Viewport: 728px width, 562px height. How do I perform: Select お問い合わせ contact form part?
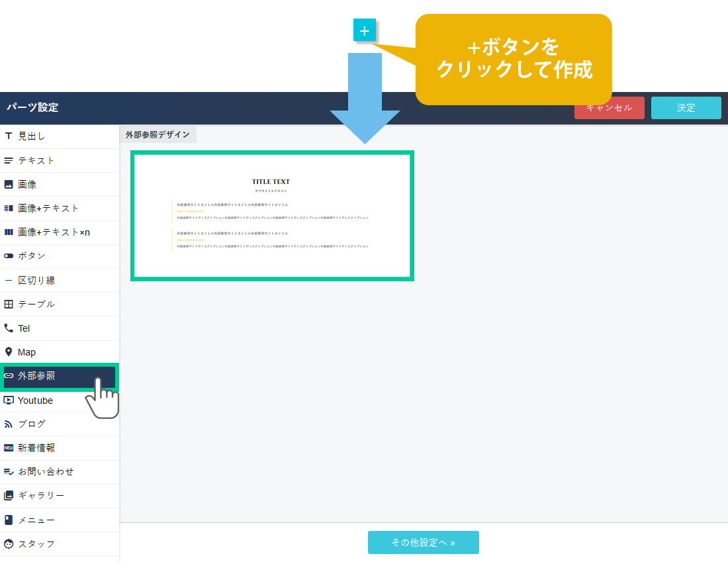pyautogui.click(x=46, y=472)
